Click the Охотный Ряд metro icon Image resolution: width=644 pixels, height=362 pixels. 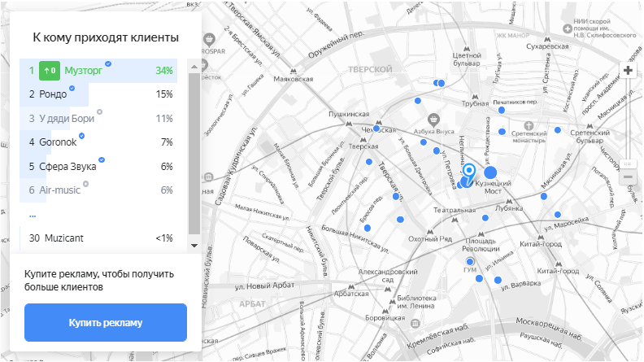tap(429, 232)
